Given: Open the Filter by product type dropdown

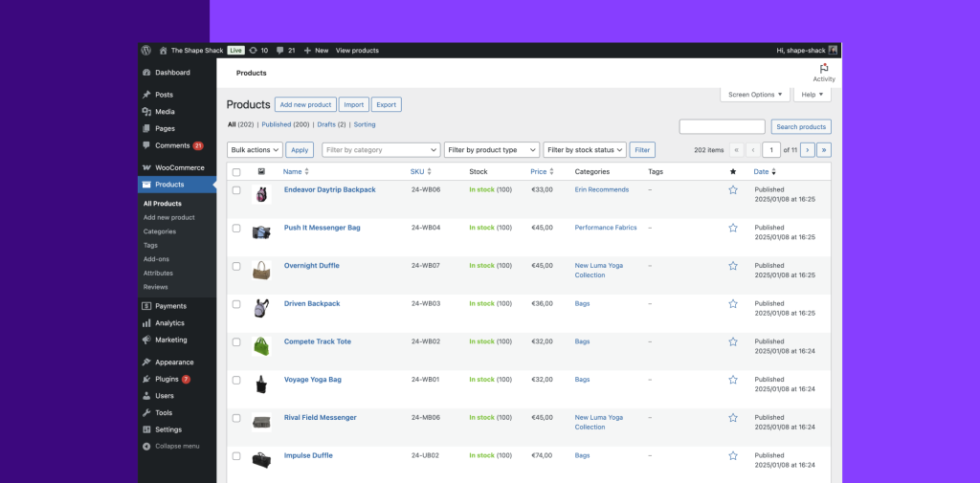Looking at the screenshot, I should (492, 150).
